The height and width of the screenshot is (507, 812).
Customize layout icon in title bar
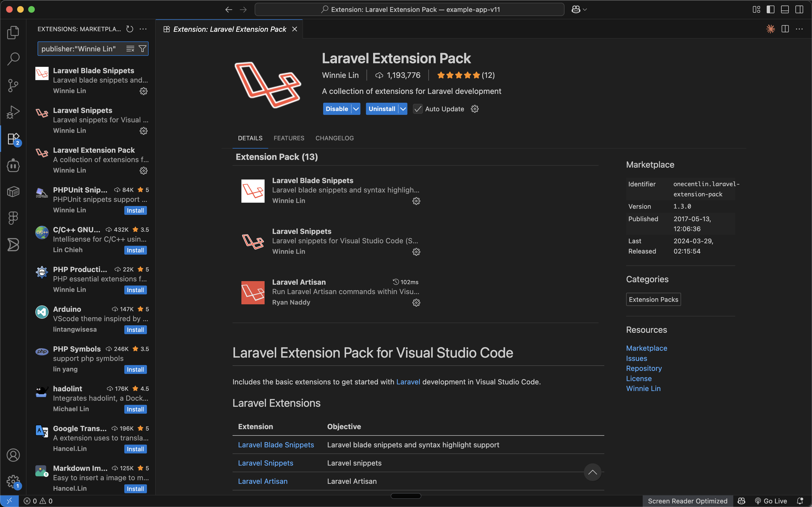point(756,9)
